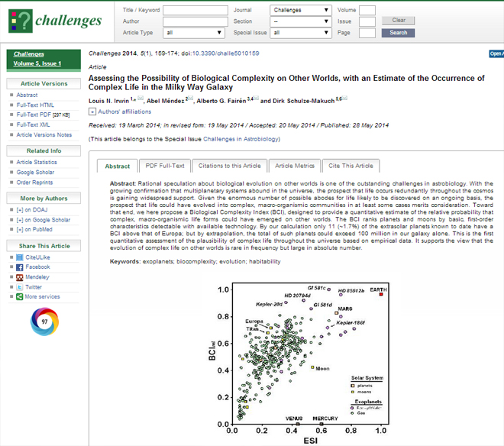Open More services share icon
504x446 pixels.
pos(19,296)
